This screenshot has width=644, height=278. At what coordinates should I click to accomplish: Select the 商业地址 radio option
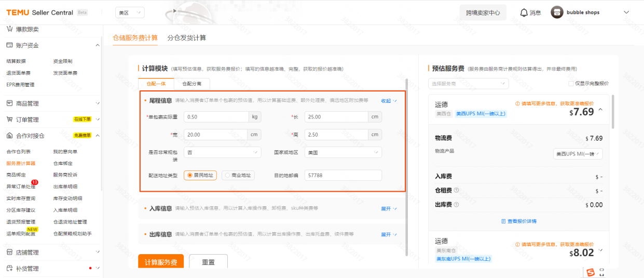pyautogui.click(x=227, y=176)
